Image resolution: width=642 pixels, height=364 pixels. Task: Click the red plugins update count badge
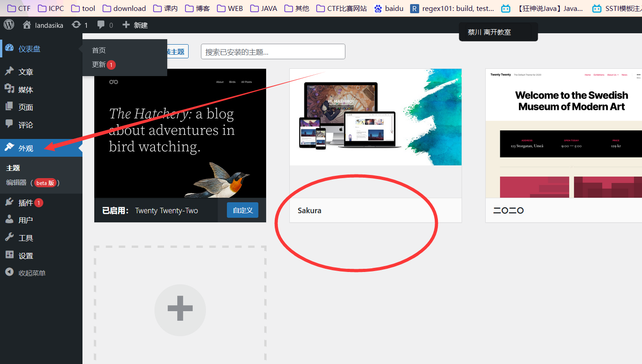point(39,203)
